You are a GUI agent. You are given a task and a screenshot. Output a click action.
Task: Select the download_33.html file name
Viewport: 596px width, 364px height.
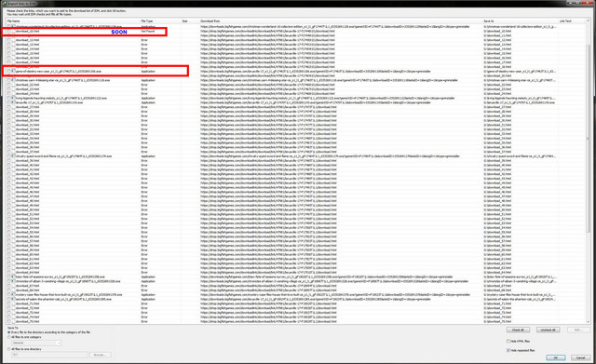27,134
